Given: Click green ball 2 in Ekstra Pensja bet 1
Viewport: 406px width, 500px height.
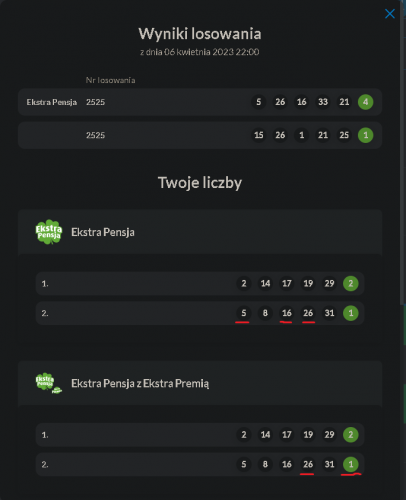Looking at the screenshot, I should coord(351,283).
